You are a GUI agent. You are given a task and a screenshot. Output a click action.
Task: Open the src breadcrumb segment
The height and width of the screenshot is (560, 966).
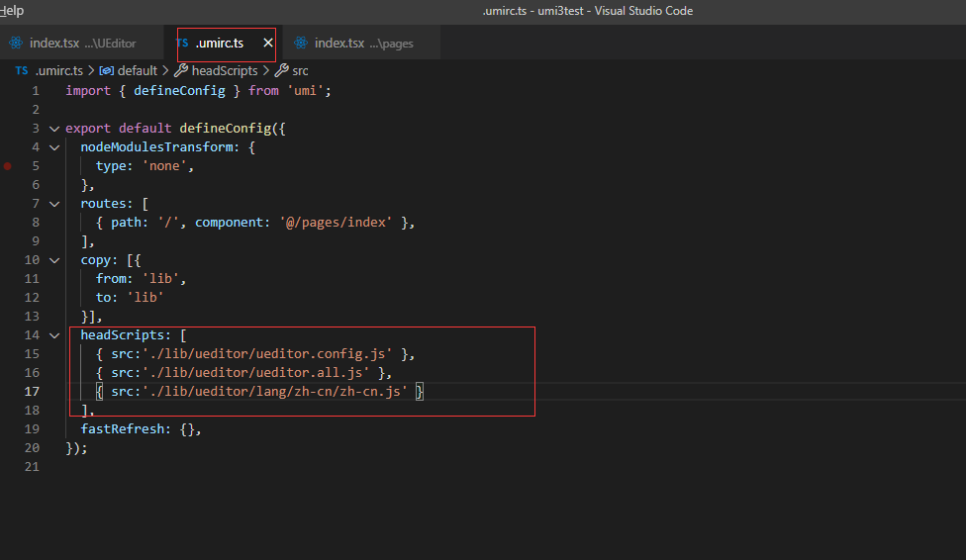pyautogui.click(x=300, y=71)
